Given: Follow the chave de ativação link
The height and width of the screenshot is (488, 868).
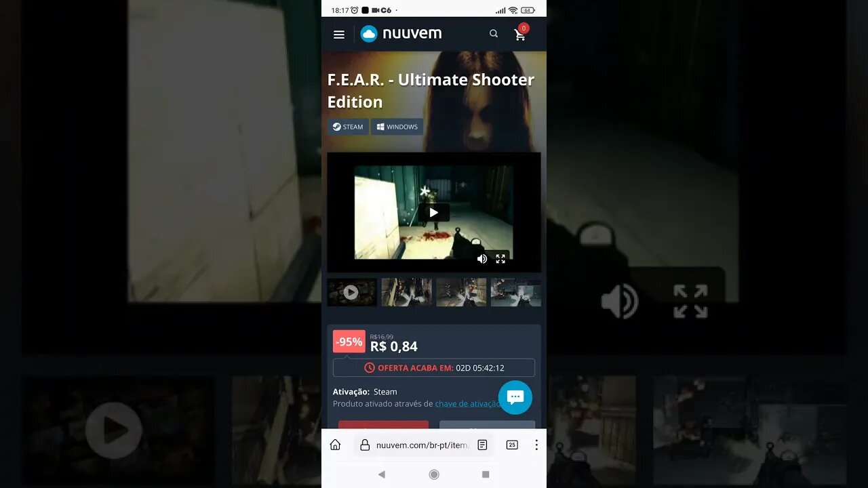Looking at the screenshot, I should (x=468, y=403).
